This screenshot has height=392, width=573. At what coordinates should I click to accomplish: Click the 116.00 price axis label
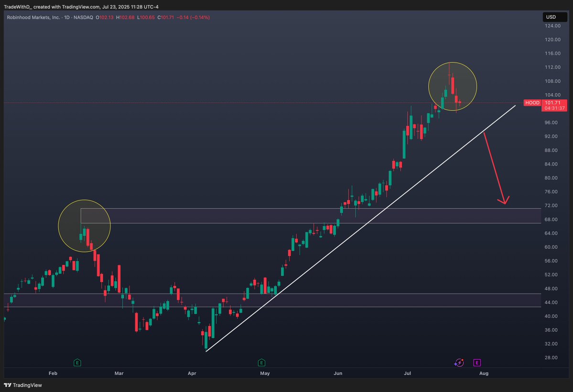552,53
